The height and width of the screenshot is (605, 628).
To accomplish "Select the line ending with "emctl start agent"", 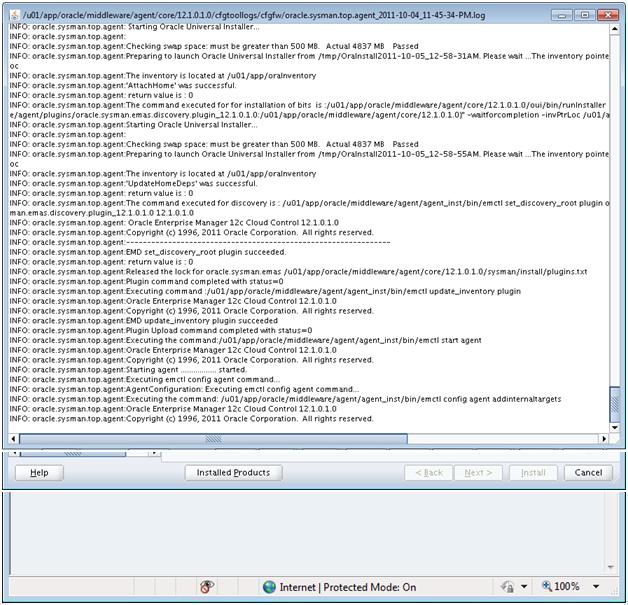I will [x=246, y=340].
